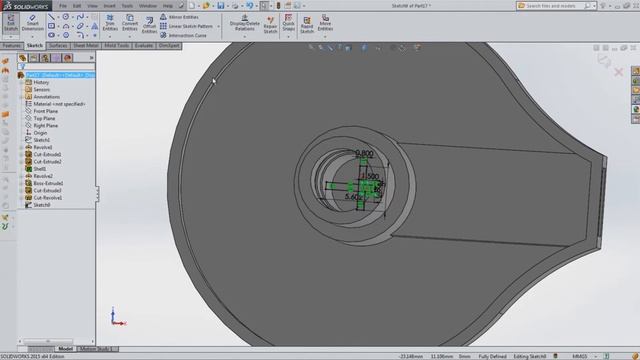The height and width of the screenshot is (360, 640).
Task: Open the Insert menu
Action: point(109,6)
